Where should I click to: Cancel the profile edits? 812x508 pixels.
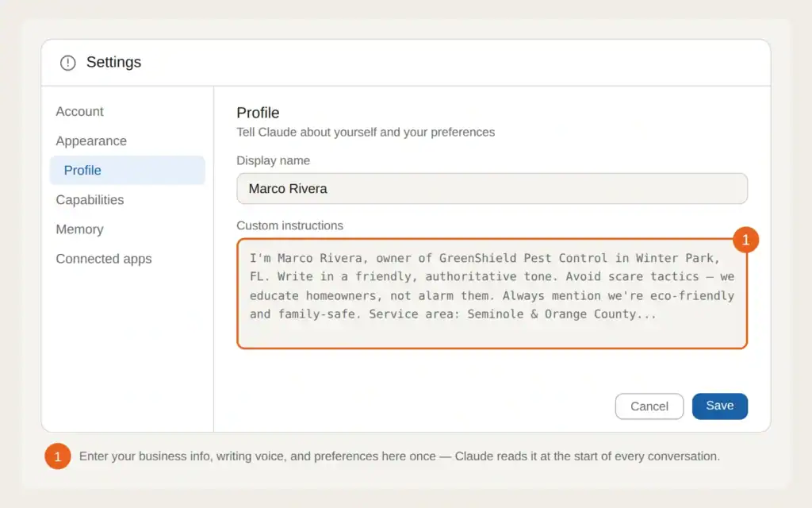point(649,406)
